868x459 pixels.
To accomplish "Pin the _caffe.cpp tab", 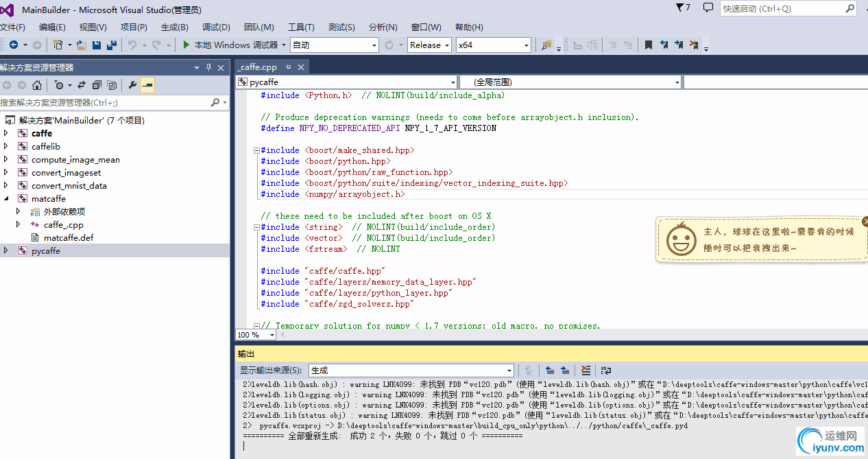I will point(289,67).
